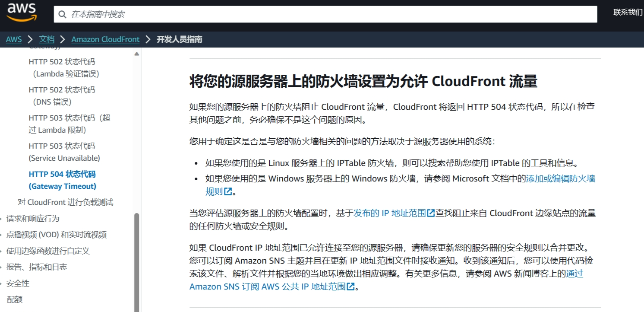Viewport: 644px width, 312px height.
Task: Click external-link icon after 发布的 IP 地址范围
Action: pyautogui.click(x=431, y=213)
